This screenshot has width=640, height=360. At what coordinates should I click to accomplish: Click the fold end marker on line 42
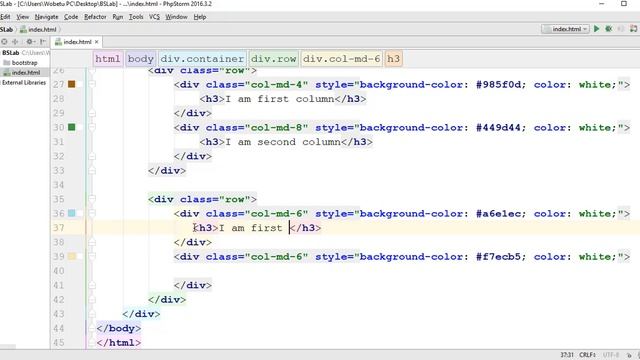coord(92,300)
